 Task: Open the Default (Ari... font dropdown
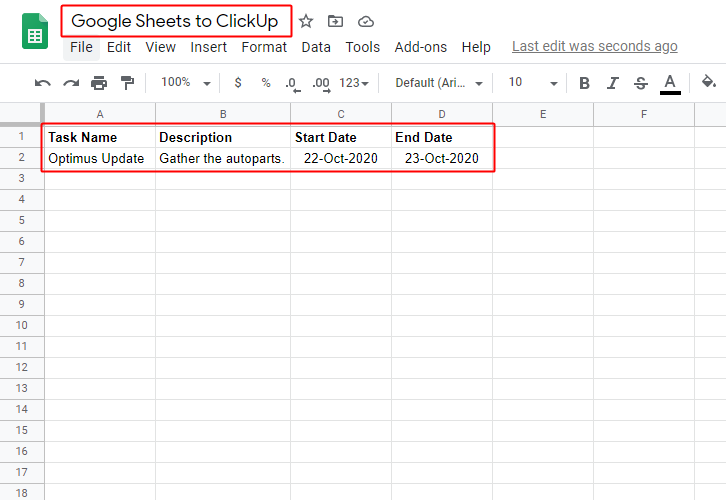click(x=439, y=83)
